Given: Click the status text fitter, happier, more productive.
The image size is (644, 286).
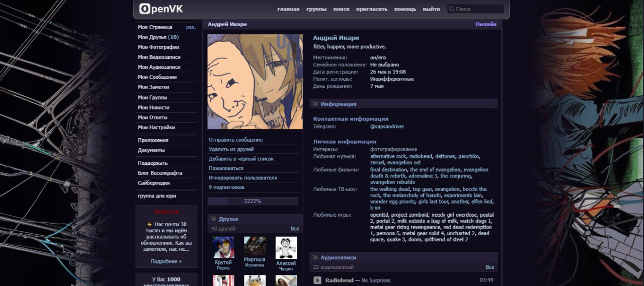Looking at the screenshot, I should 349,47.
